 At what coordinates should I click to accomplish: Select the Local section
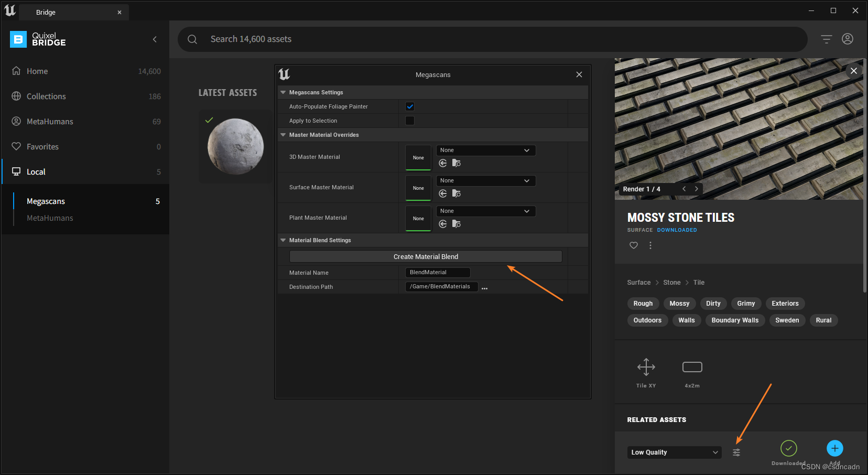(x=85, y=172)
